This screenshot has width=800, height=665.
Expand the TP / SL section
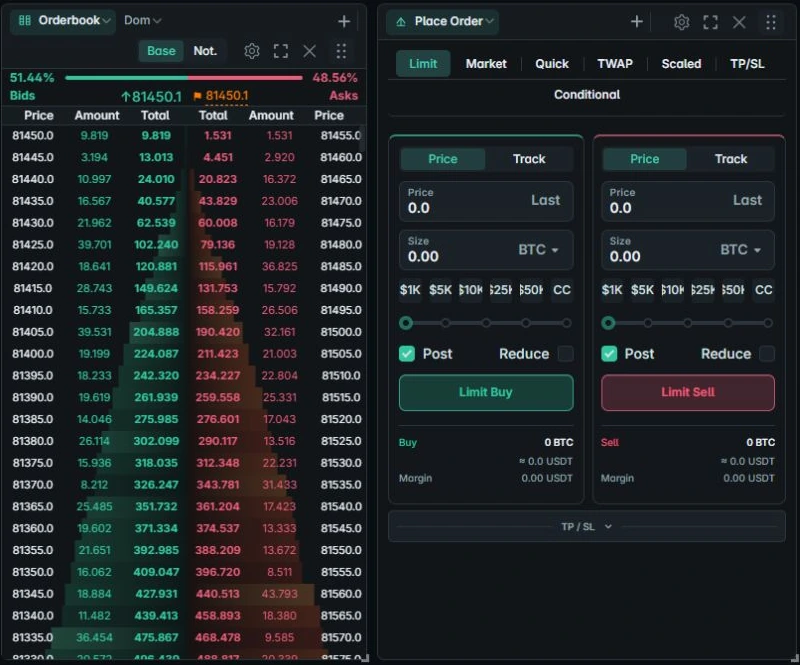(587, 526)
